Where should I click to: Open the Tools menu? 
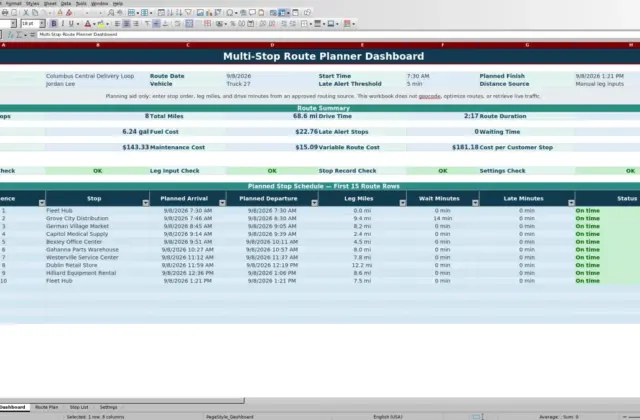coord(81,3)
